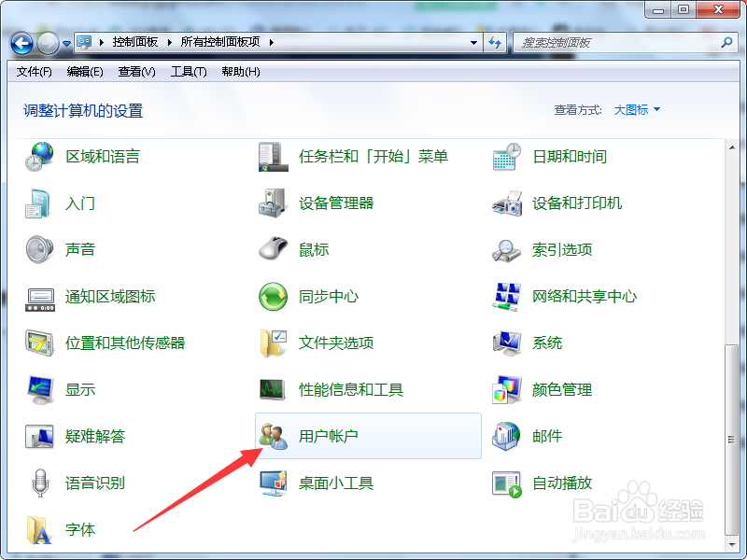Open the 大图标 view mode dropdown

pos(637,110)
